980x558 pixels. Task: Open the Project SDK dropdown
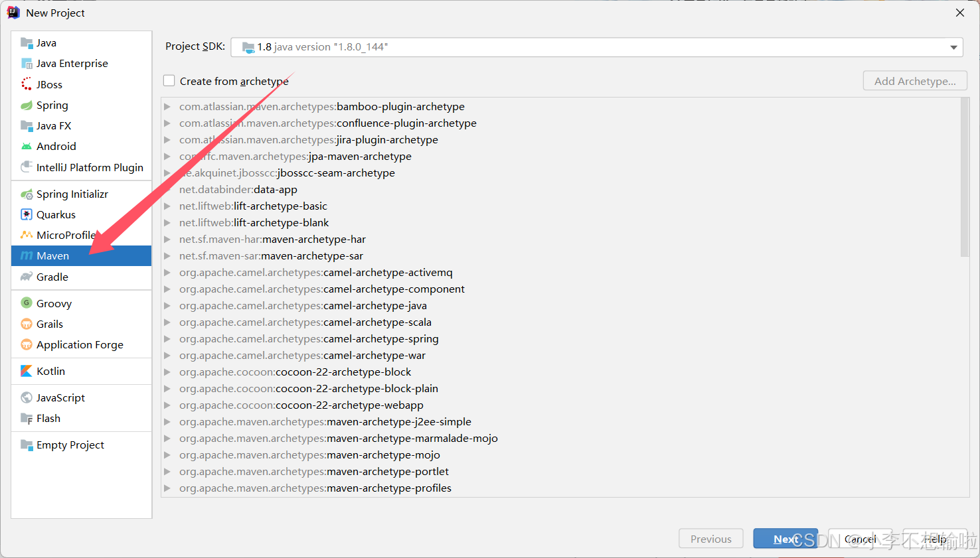[953, 47]
